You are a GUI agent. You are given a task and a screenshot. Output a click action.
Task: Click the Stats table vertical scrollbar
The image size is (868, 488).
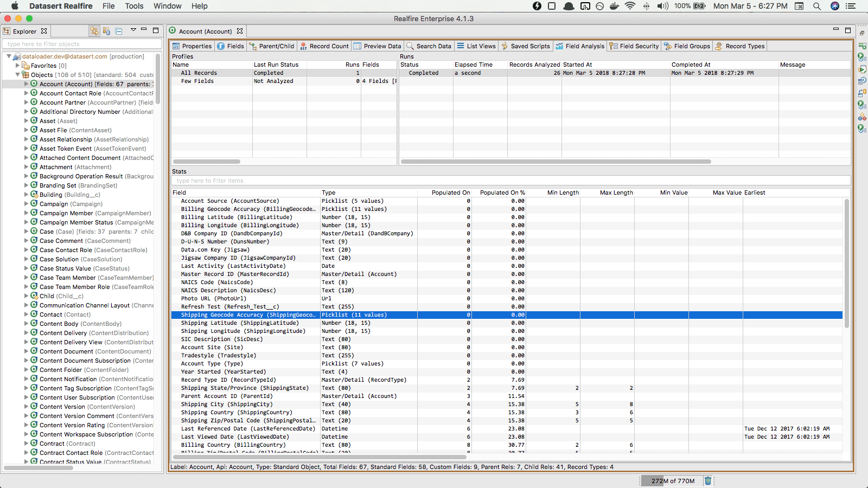click(846, 263)
